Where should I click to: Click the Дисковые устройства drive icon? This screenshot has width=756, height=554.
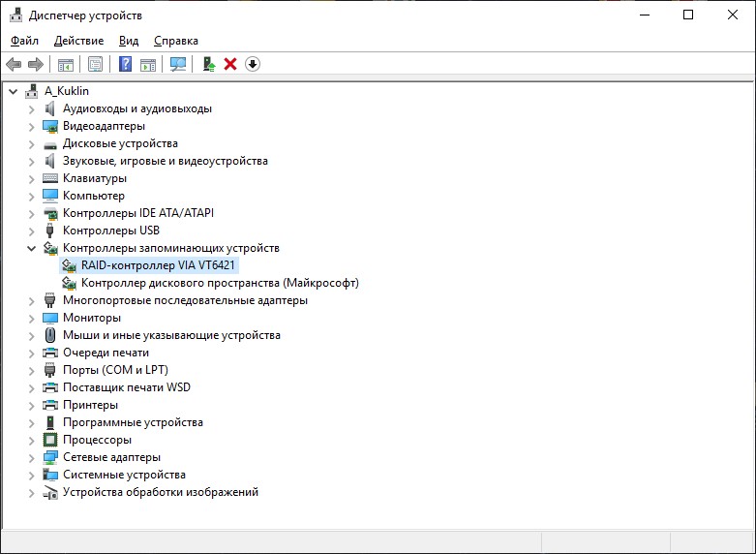point(50,144)
